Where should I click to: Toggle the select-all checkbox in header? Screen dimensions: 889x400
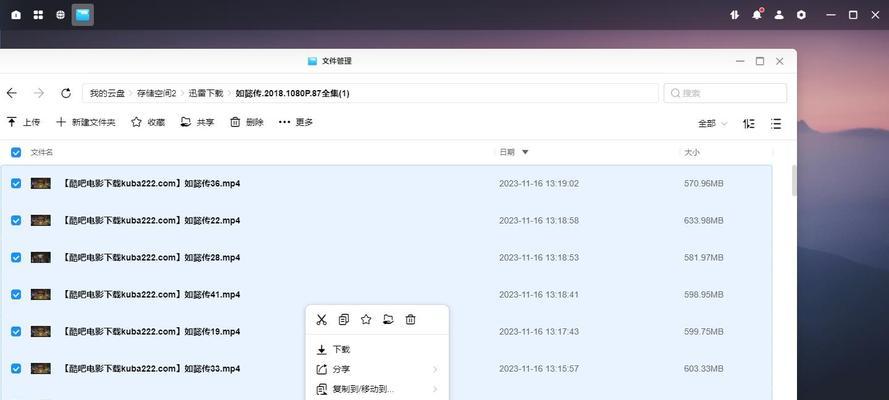16,152
